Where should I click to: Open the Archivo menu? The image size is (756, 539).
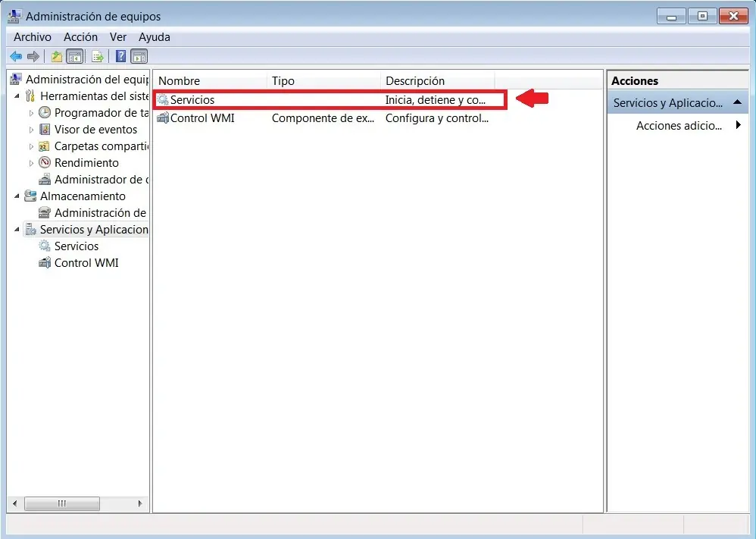(33, 37)
